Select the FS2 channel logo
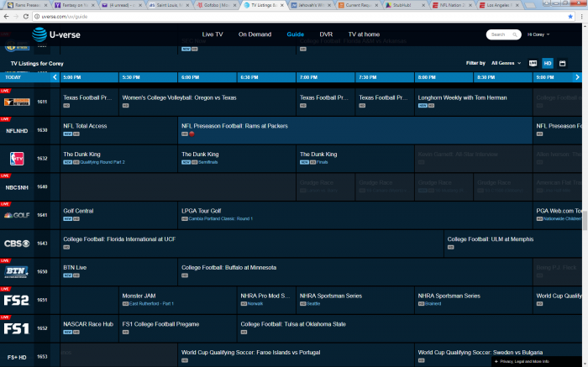The height and width of the screenshot is (367, 588). [17, 301]
